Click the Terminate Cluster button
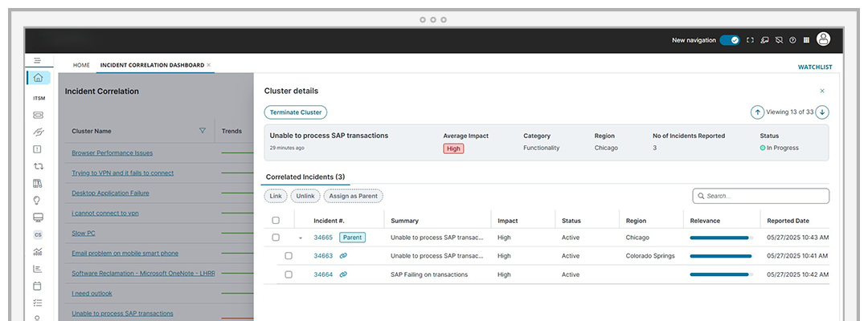The image size is (868, 321). point(296,112)
